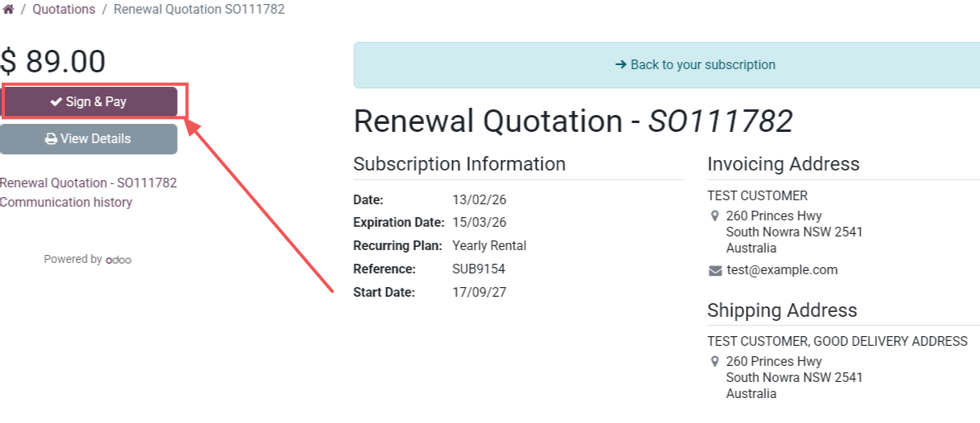Viewport: 980px width, 423px height.
Task: Click the invoicing address map marker icon
Action: 714,216
